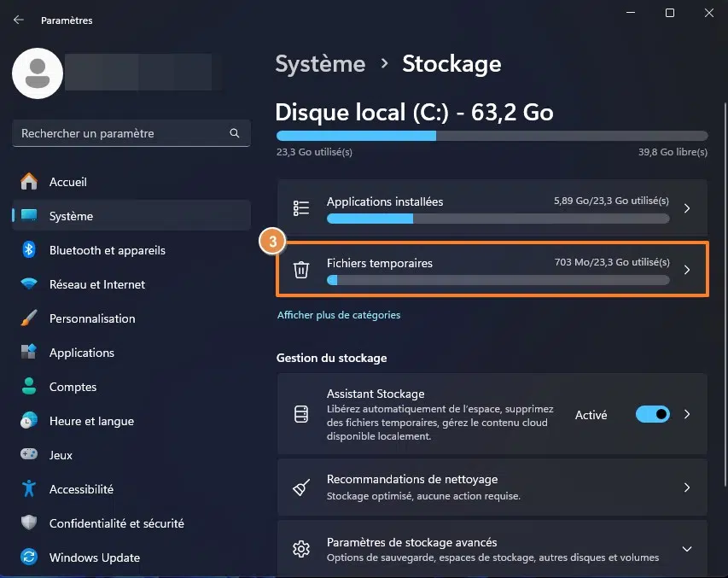Click the user profile avatar
The image size is (728, 578).
[37, 73]
